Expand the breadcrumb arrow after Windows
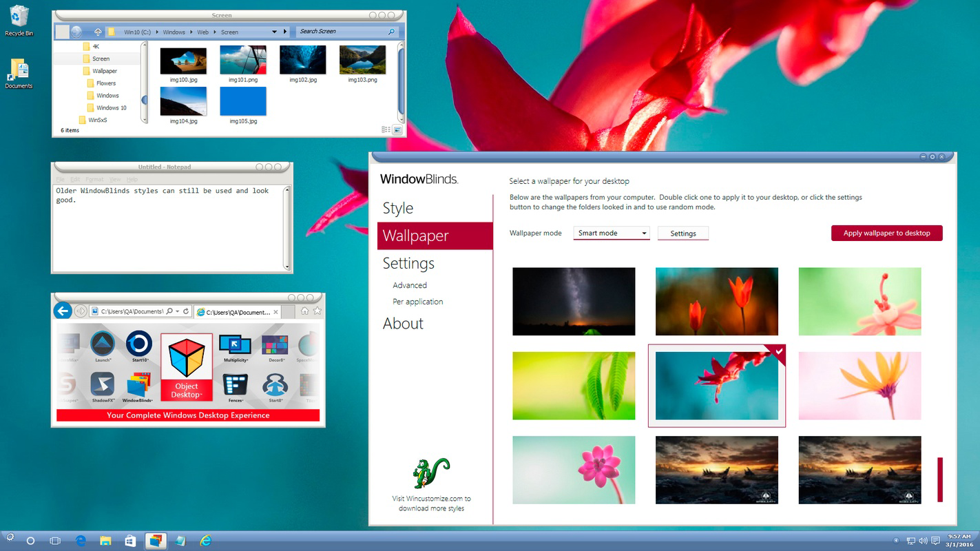 [x=191, y=32]
